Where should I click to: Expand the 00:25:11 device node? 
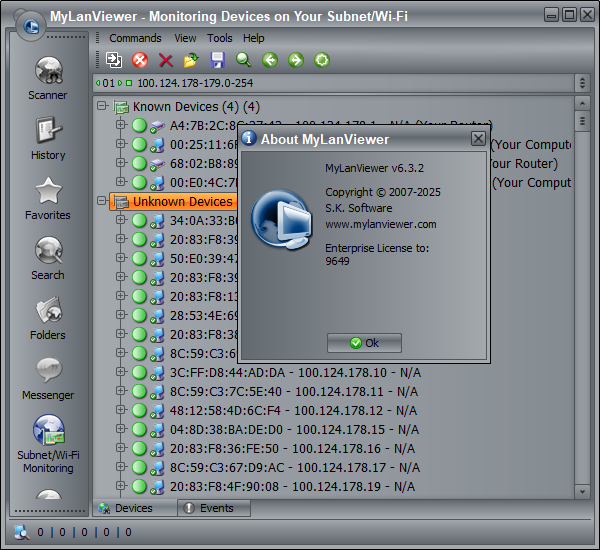(121, 143)
